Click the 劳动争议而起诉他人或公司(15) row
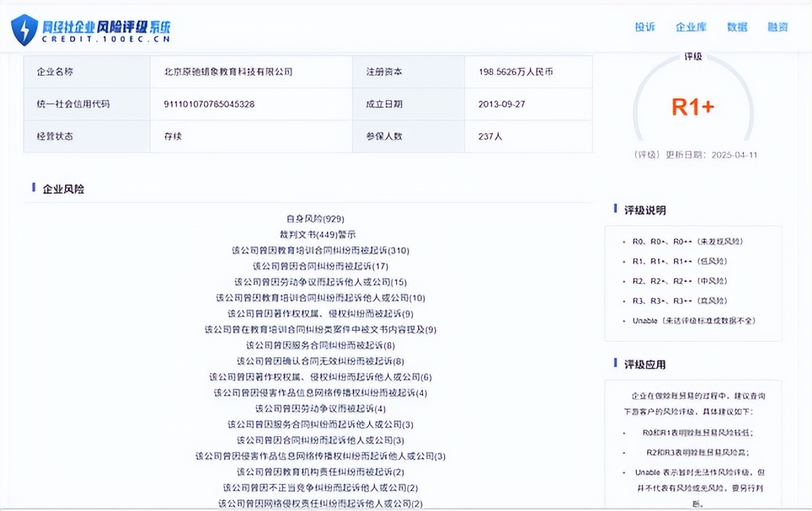812x511 pixels. (320, 282)
